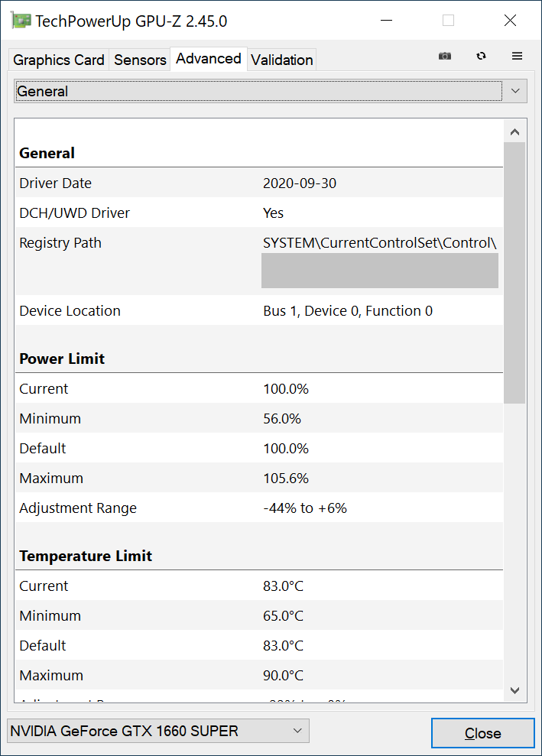Click the Temperature Limit Minimum 65.0°C value
Image resolution: width=542 pixels, height=756 pixels.
tap(283, 615)
